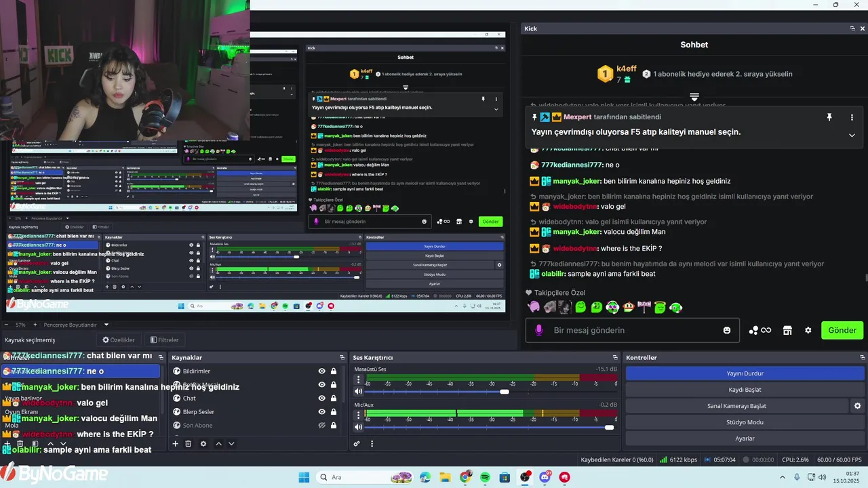Pop out the Kontroller dock
Screen dimensions: 868x488
coord(862,357)
